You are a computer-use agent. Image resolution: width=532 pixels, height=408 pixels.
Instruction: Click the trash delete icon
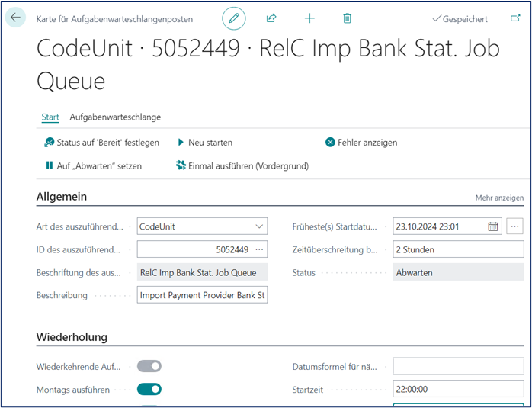pyautogui.click(x=347, y=18)
